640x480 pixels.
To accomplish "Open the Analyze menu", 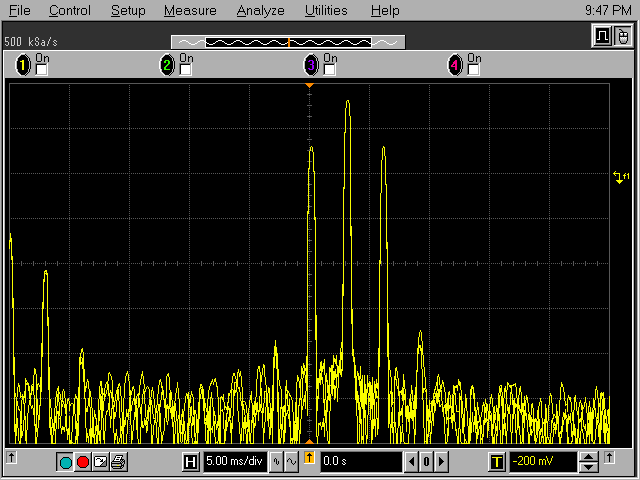I will coord(260,11).
